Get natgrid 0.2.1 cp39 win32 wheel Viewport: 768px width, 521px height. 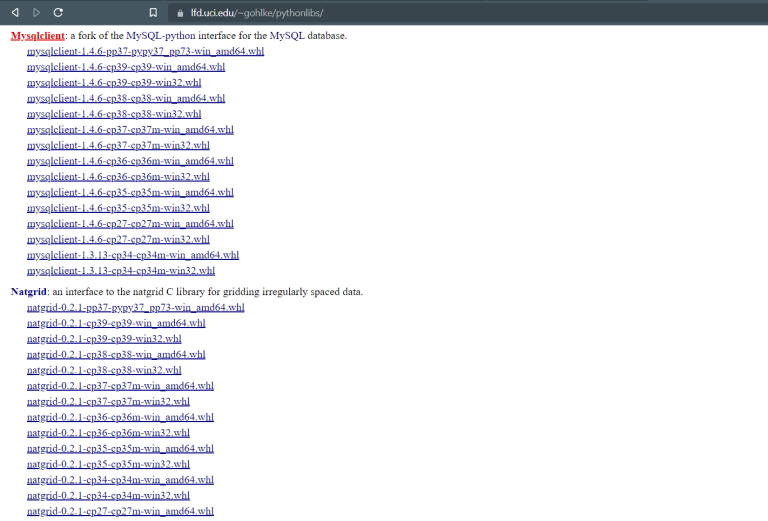tap(104, 339)
